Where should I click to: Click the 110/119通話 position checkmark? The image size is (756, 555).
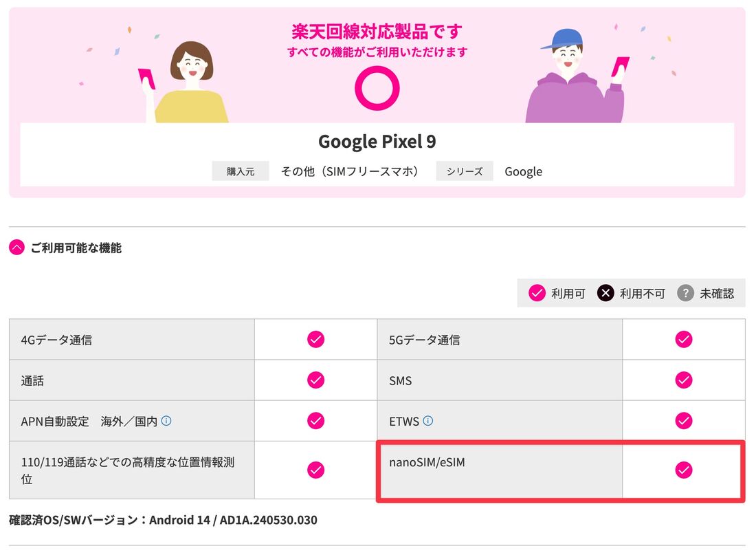click(x=316, y=470)
